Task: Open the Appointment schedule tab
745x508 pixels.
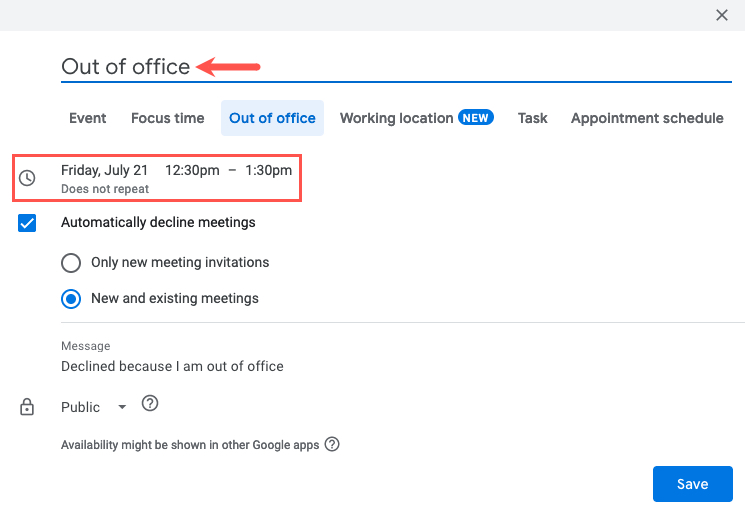Action: tap(647, 118)
